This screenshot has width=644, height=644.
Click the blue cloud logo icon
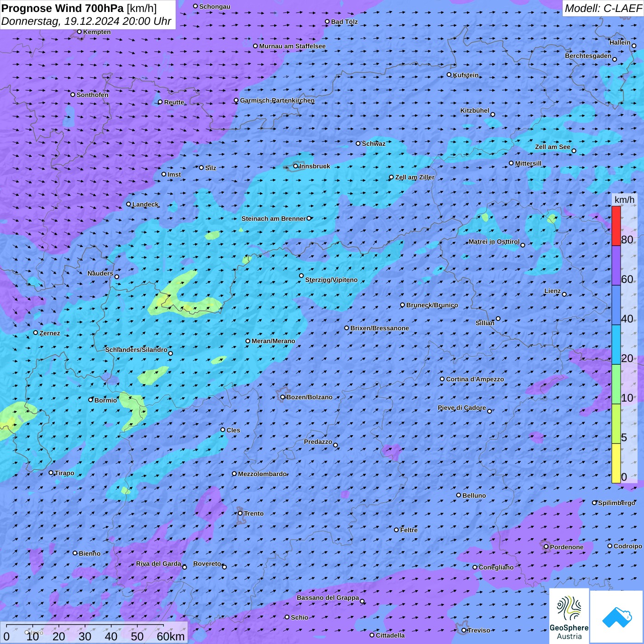coord(617,616)
